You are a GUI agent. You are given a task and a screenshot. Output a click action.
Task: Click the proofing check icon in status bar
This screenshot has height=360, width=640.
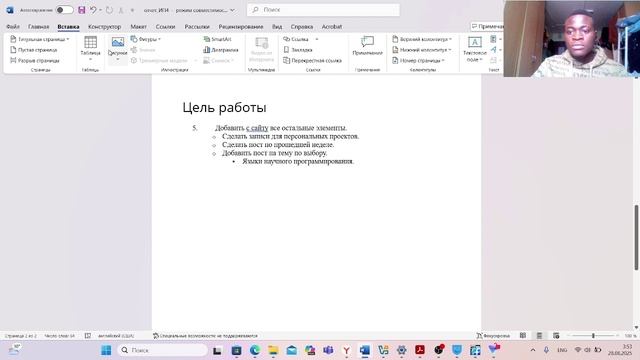coord(87,336)
